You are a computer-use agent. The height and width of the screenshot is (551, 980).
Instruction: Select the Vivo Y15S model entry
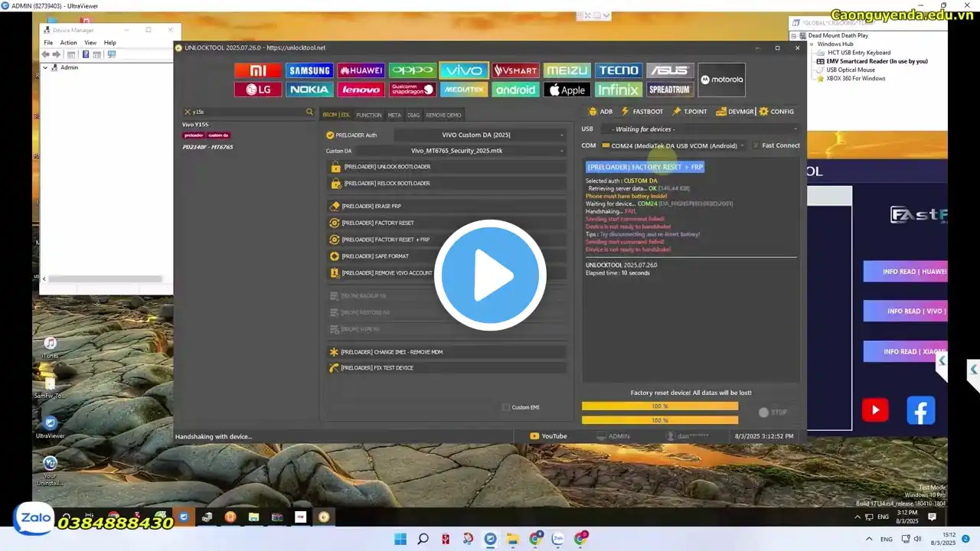(195, 125)
